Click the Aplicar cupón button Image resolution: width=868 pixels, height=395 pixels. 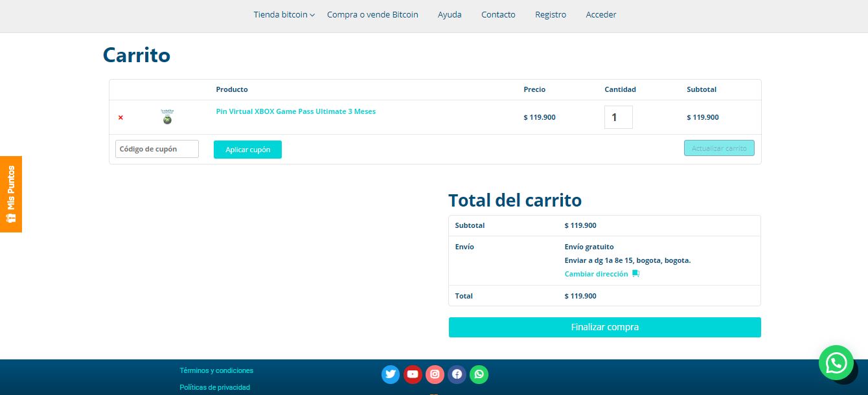click(247, 150)
